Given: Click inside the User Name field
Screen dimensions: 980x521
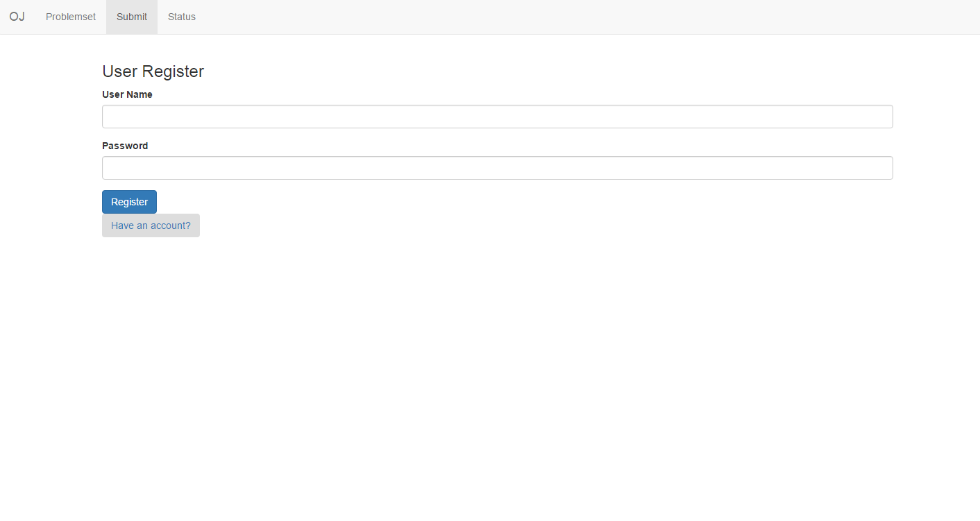Looking at the screenshot, I should point(497,117).
